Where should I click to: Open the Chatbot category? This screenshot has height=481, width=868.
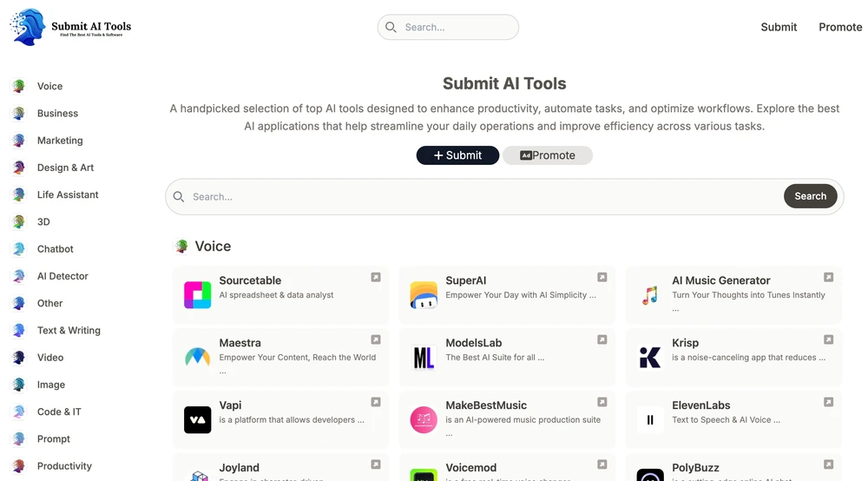[x=55, y=249]
